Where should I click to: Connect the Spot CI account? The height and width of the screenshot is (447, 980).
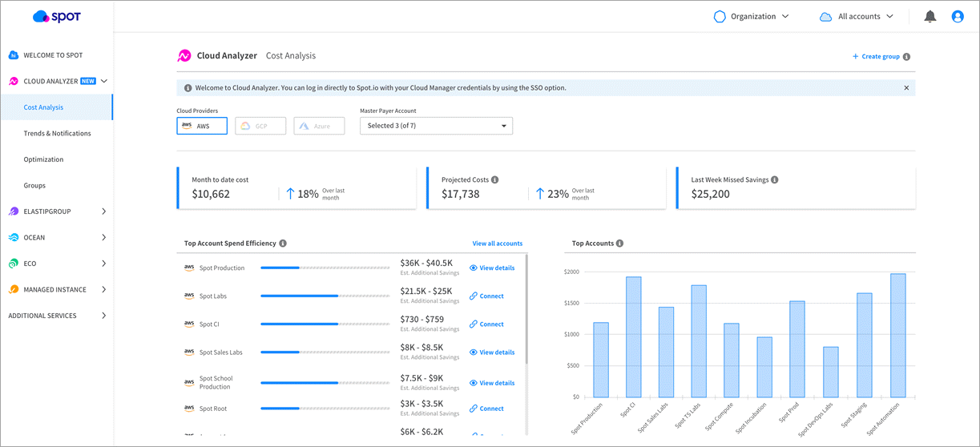click(x=486, y=324)
